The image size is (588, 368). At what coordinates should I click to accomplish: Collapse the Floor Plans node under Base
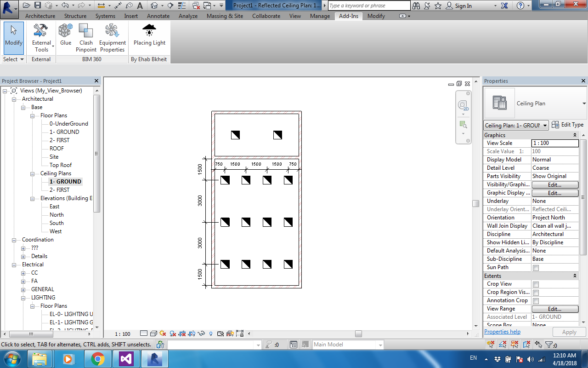coord(32,115)
